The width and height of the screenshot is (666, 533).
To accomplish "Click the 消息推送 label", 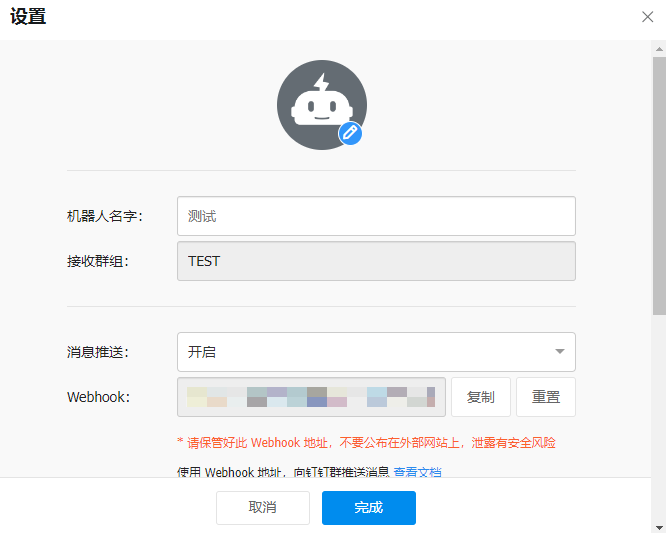I will (x=98, y=352).
